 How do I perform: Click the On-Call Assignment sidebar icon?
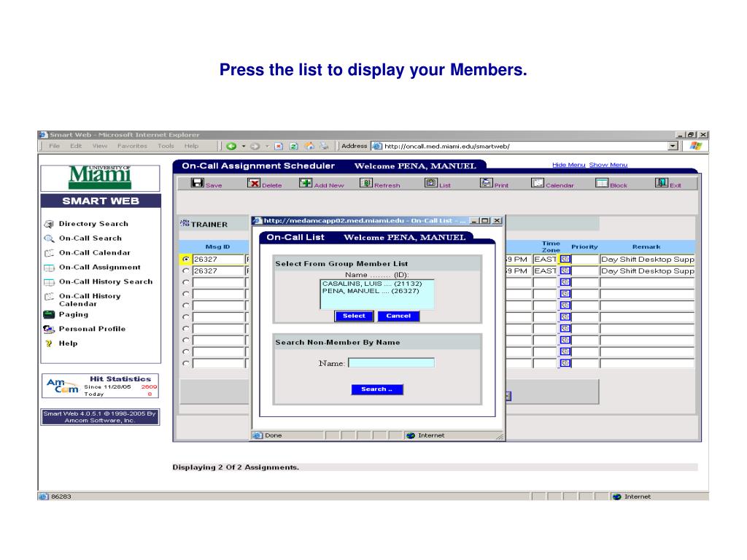49,268
